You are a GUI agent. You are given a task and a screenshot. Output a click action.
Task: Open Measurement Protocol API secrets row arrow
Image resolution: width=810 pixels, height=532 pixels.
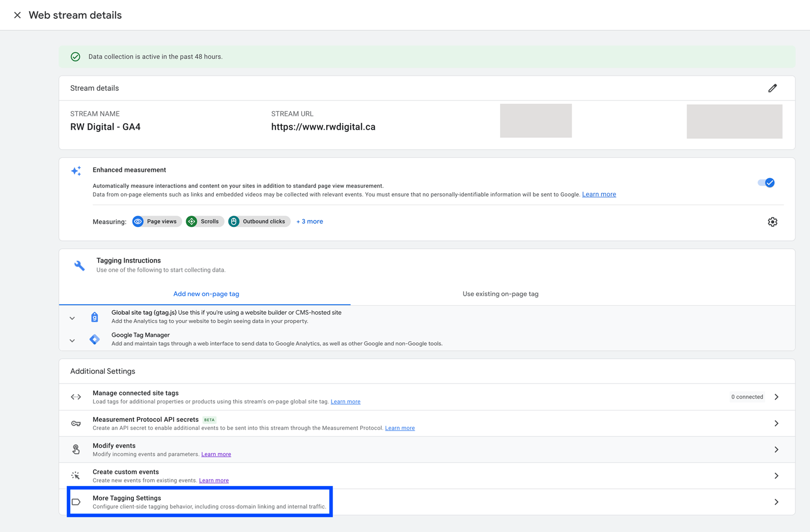pyautogui.click(x=777, y=423)
